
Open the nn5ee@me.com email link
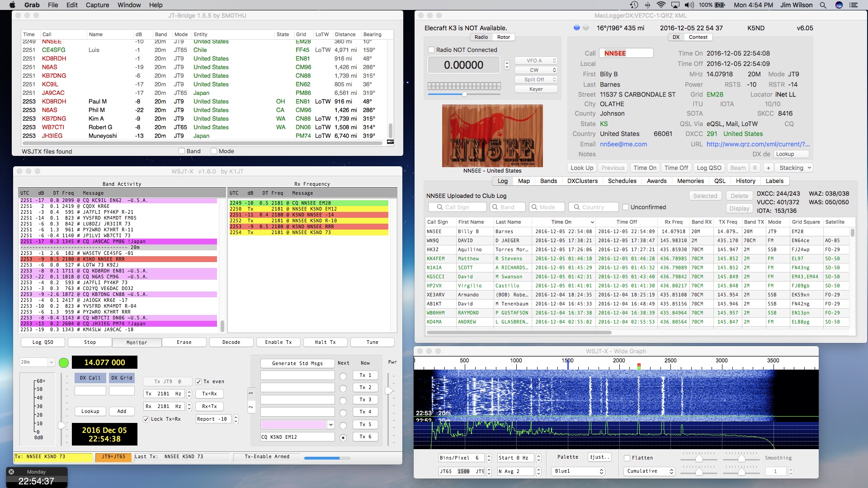pos(623,144)
